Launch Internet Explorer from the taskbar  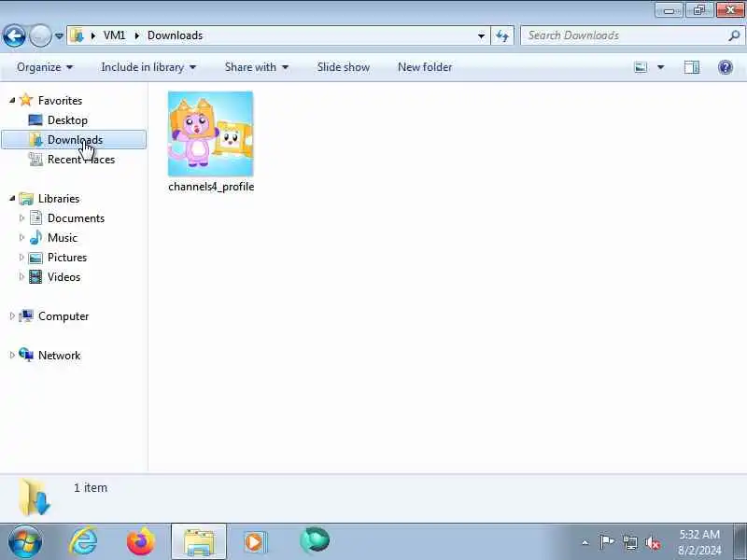84,541
